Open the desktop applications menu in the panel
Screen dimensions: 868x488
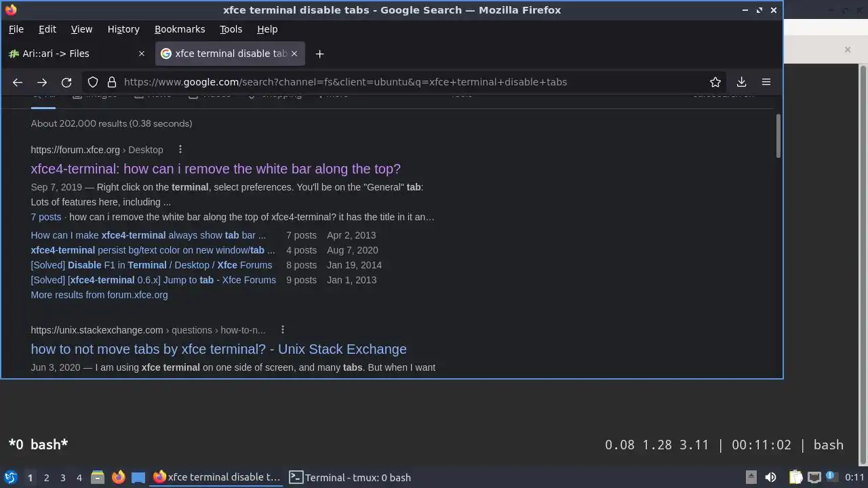point(10,477)
